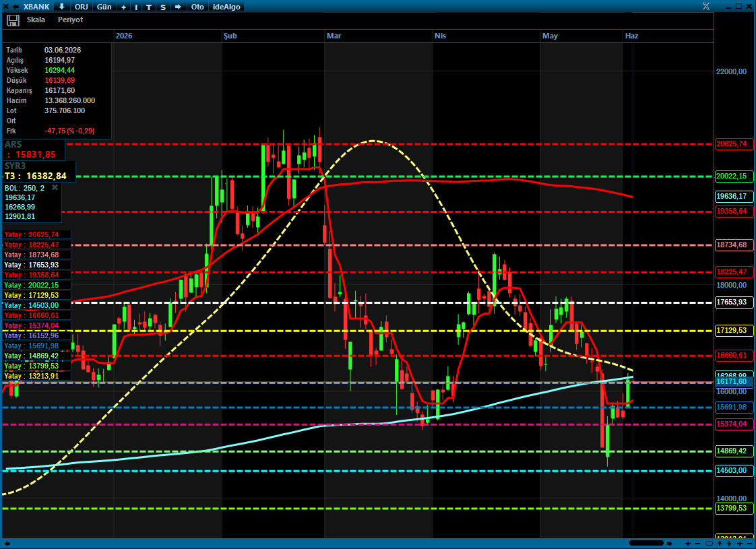Click the oval reset zoom icon
Screen dimensions: 756x549
pos(710,543)
